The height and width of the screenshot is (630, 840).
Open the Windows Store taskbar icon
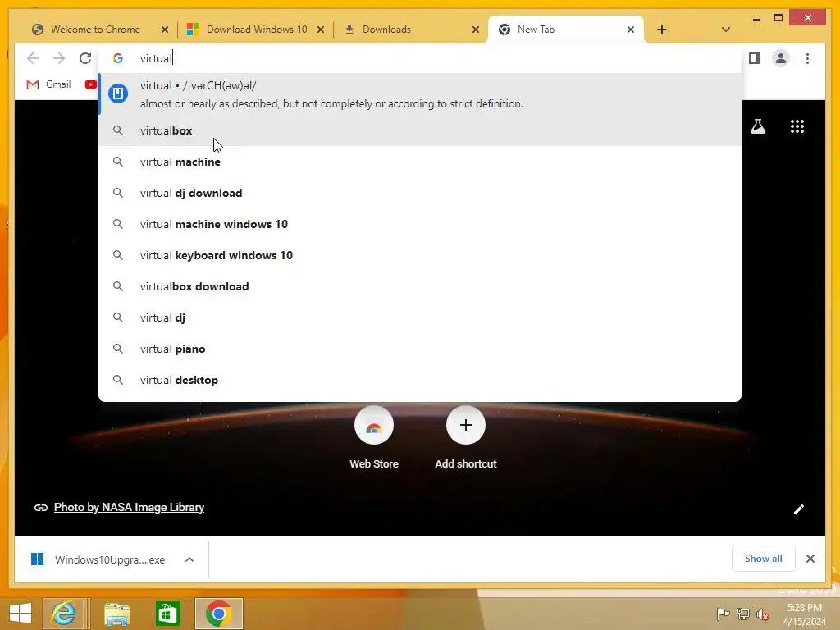167,614
